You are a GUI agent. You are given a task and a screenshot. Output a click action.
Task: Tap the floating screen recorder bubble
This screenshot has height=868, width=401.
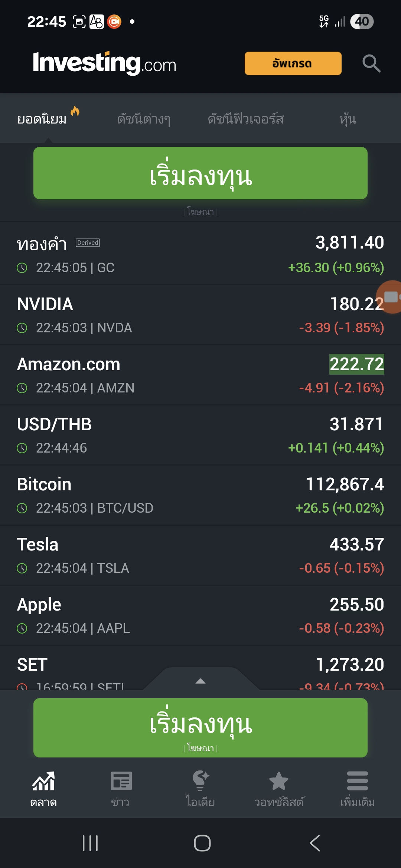click(x=390, y=297)
